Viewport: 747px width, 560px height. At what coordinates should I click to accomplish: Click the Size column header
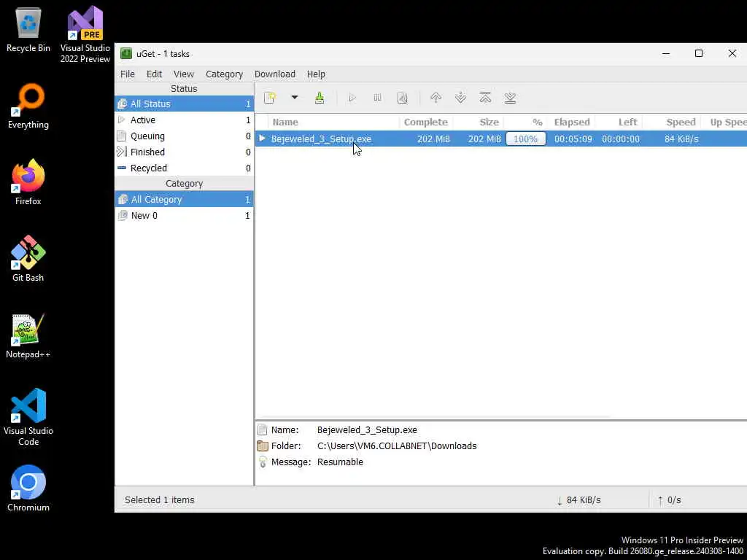pos(478,122)
